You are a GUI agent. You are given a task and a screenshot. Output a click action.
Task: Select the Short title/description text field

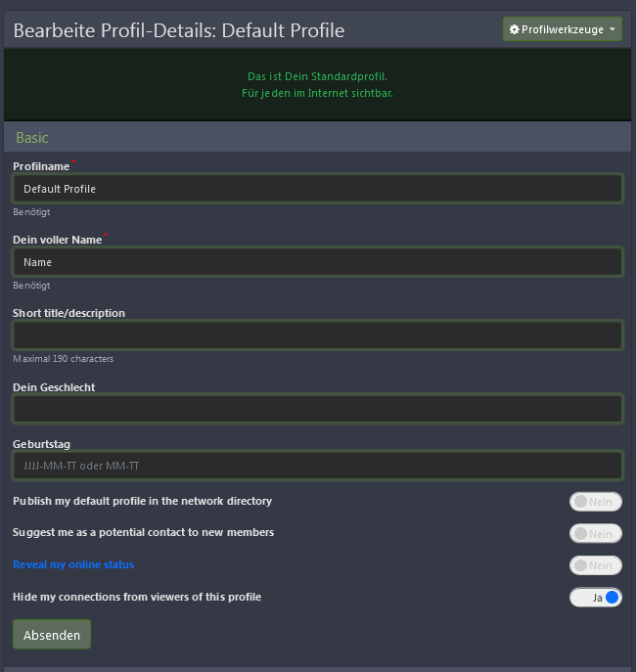pos(317,336)
